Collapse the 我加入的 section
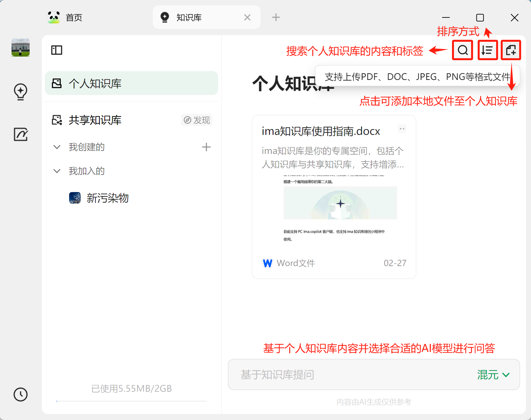 point(57,171)
